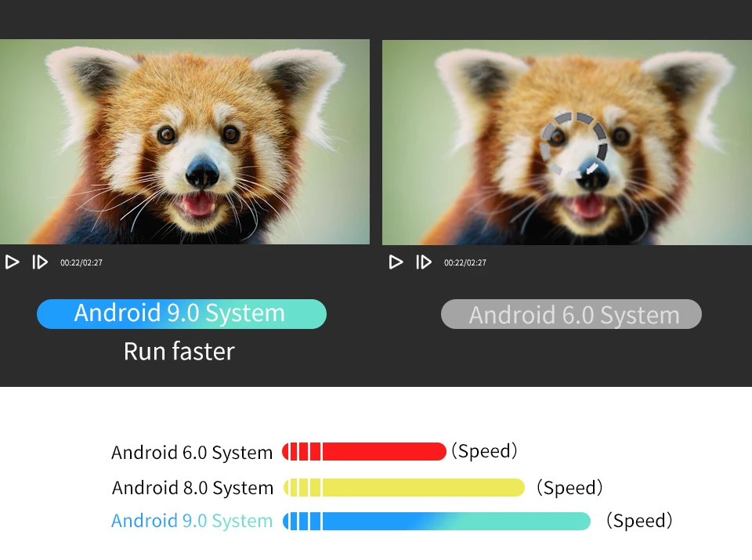Screen dimensions: 752x560
Task: Click Android 6.0 System label beside red bar
Action: (x=192, y=453)
